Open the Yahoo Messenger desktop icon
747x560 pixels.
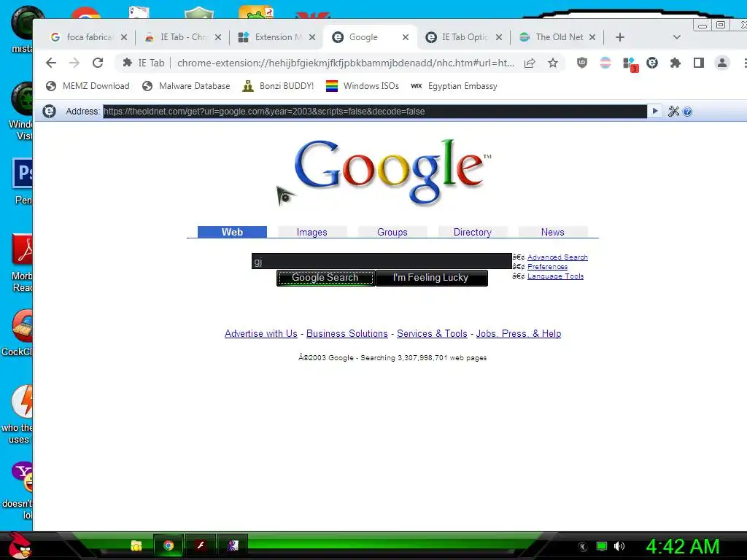pos(21,476)
